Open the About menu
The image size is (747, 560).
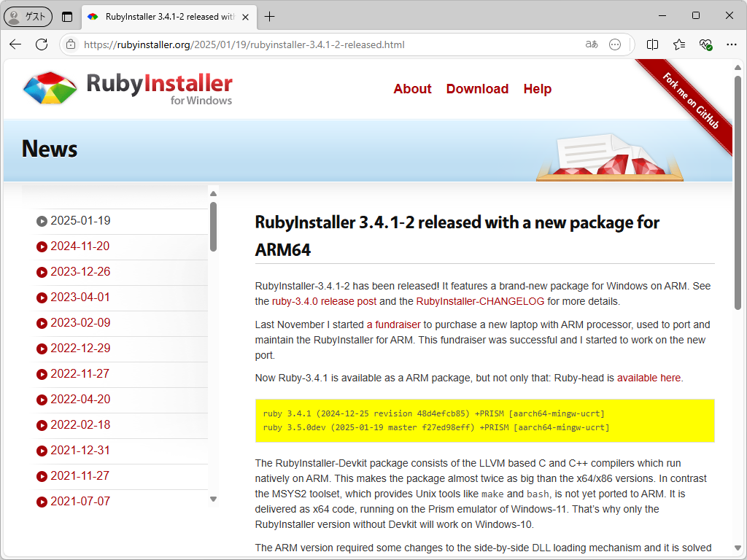[412, 89]
